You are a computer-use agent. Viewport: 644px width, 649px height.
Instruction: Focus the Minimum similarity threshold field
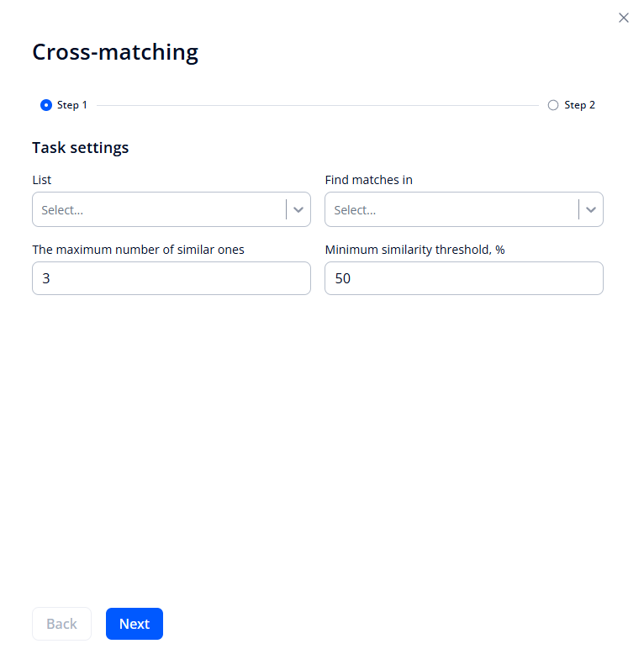(x=463, y=278)
